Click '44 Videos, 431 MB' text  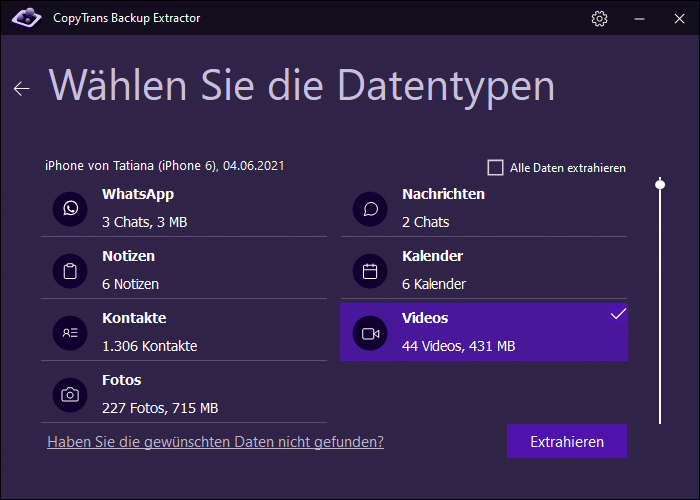point(458,346)
